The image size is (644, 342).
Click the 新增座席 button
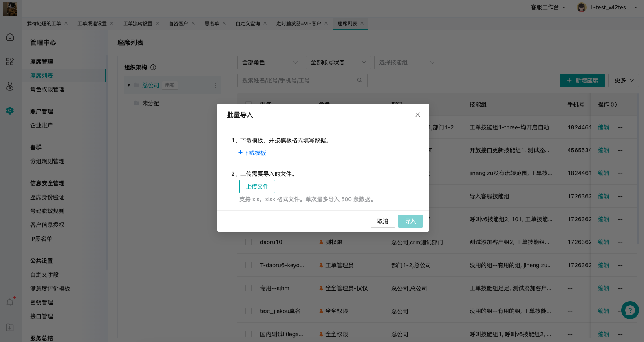pos(582,80)
